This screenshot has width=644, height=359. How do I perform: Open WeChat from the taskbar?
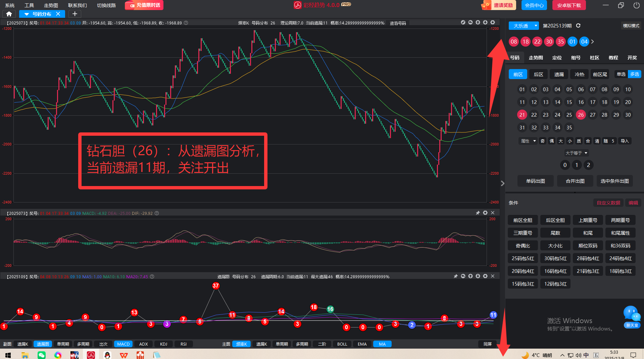click(42, 355)
